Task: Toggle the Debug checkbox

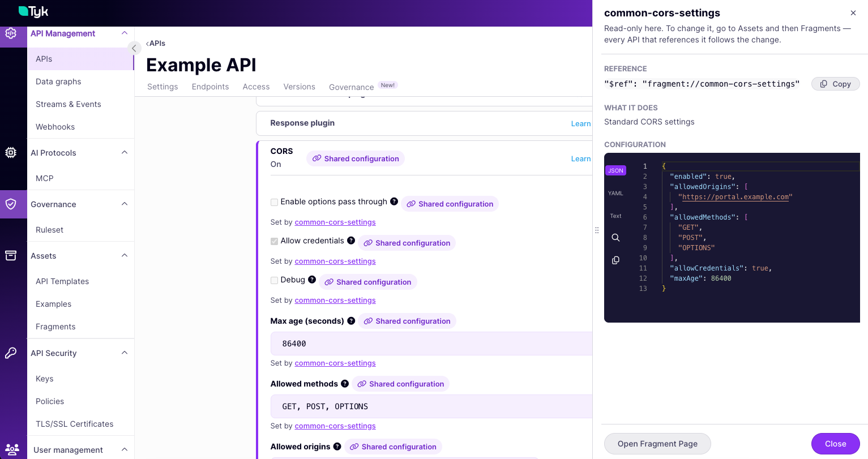Action: [274, 280]
